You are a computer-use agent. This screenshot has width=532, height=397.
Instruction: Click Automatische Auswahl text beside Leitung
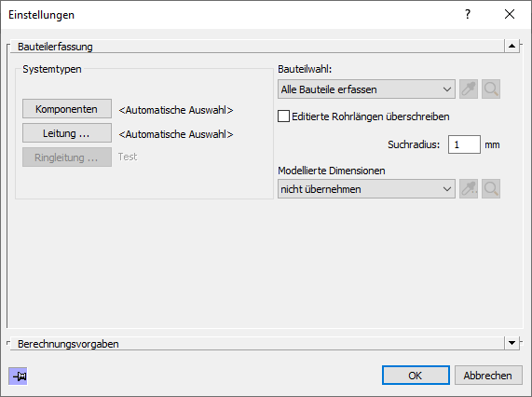[x=176, y=134]
